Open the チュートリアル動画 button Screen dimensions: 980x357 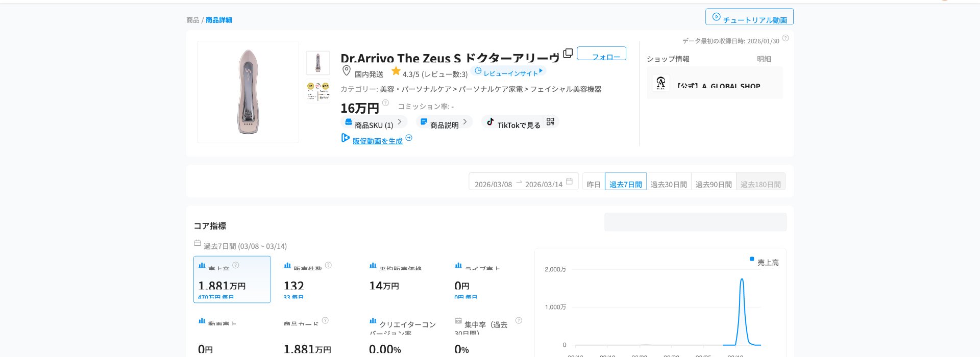point(749,17)
